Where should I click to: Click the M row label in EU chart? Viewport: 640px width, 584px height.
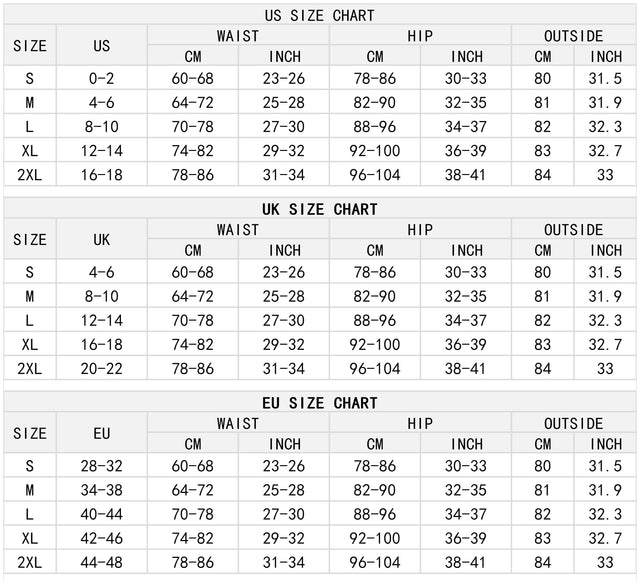(x=30, y=490)
